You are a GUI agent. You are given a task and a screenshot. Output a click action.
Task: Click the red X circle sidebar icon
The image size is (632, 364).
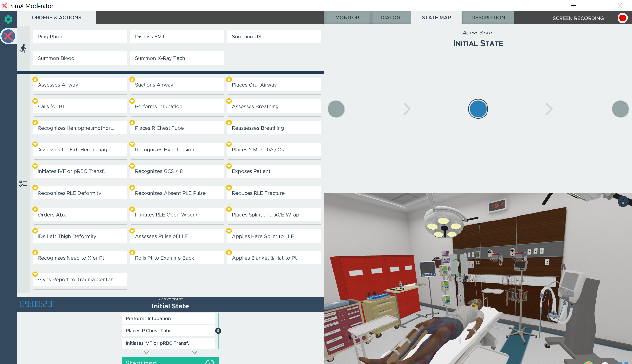coord(8,36)
